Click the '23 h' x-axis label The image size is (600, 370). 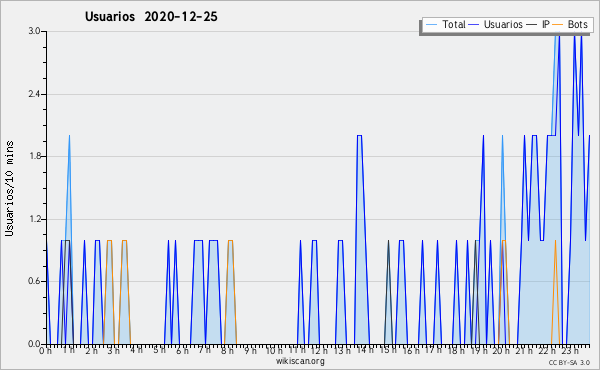[x=569, y=350]
